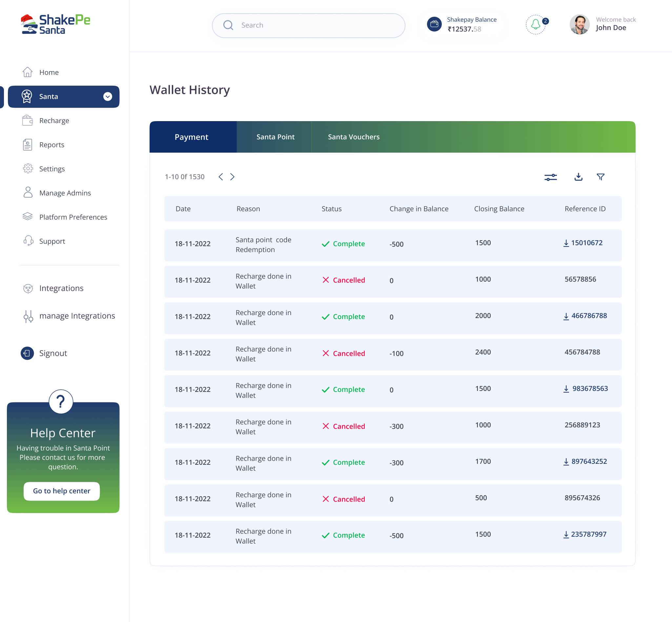The width and height of the screenshot is (672, 622).
Task: Click the Help Center question mark icon
Action: [61, 401]
